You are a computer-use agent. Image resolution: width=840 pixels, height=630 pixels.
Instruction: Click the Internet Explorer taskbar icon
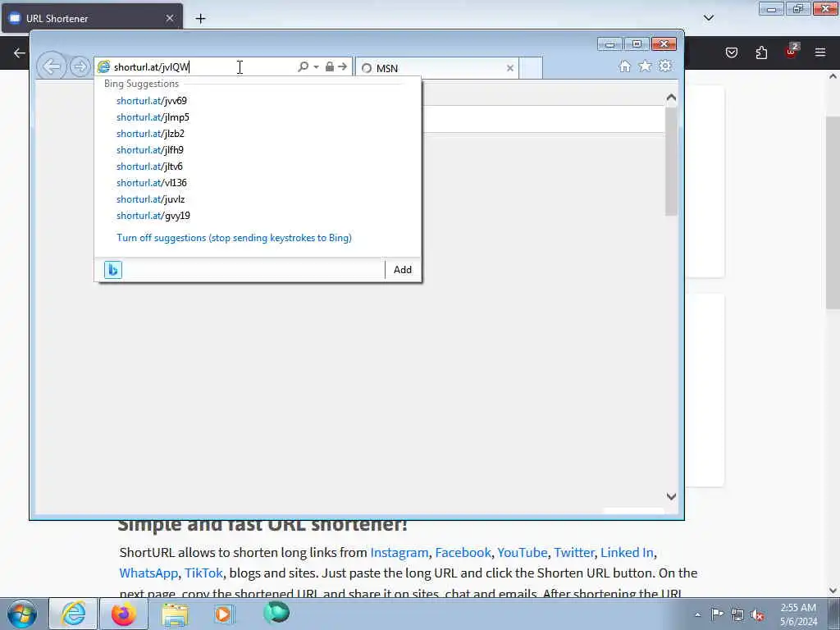coord(73,614)
